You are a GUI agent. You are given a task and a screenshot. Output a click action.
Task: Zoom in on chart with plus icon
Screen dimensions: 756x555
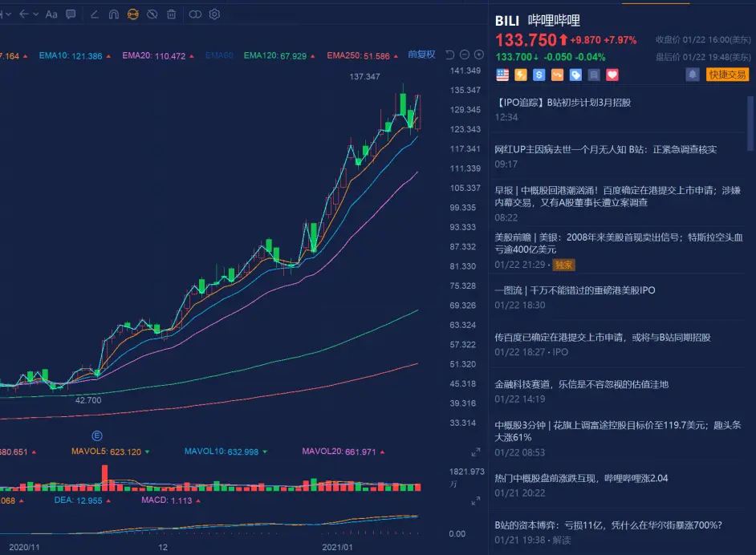click(478, 54)
